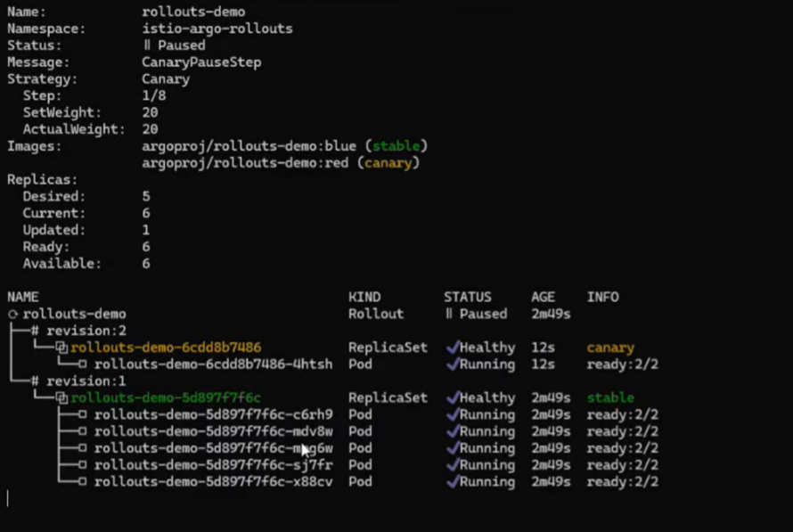The height and width of the screenshot is (532, 793).
Task: Click the Ready replicas value 6
Action: pyautogui.click(x=145, y=247)
